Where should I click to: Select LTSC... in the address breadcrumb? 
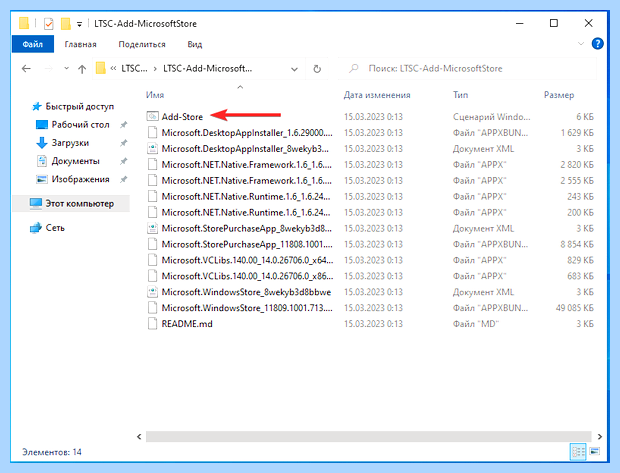point(134,68)
